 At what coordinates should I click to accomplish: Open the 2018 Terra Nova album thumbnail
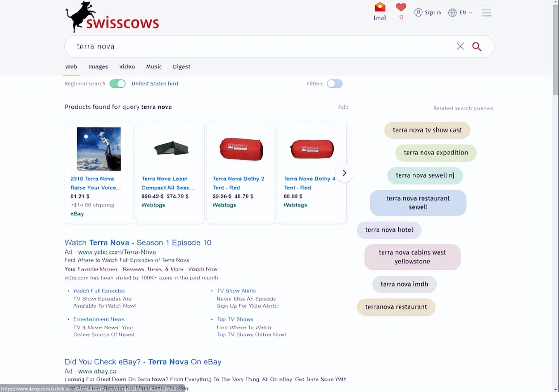tap(99, 149)
